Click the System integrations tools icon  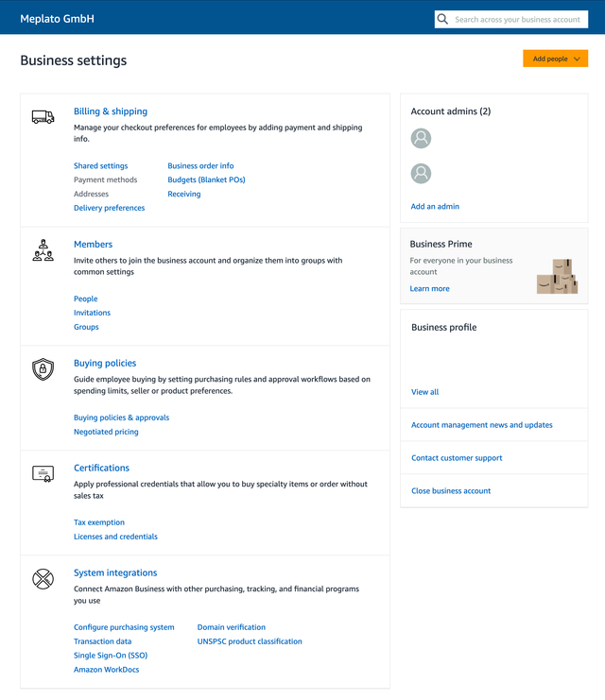point(43,578)
